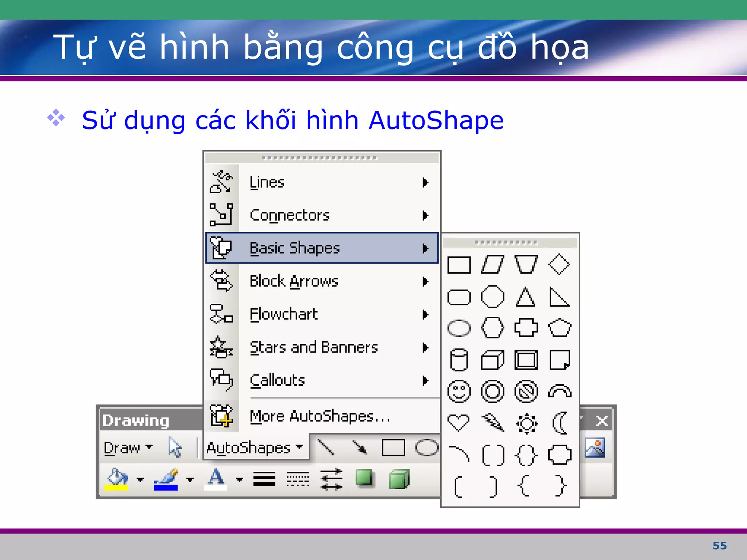
Task: Pick the Folded Corner shape
Action: 560,360
